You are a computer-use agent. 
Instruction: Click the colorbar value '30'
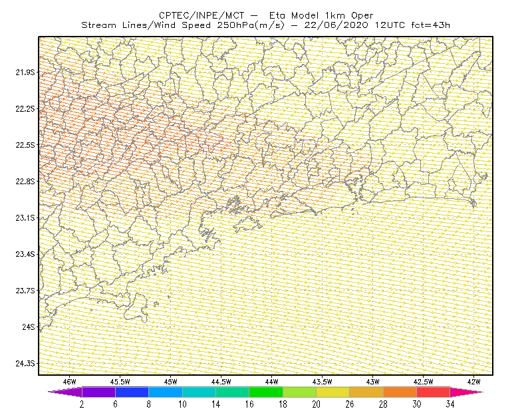(x=417, y=404)
